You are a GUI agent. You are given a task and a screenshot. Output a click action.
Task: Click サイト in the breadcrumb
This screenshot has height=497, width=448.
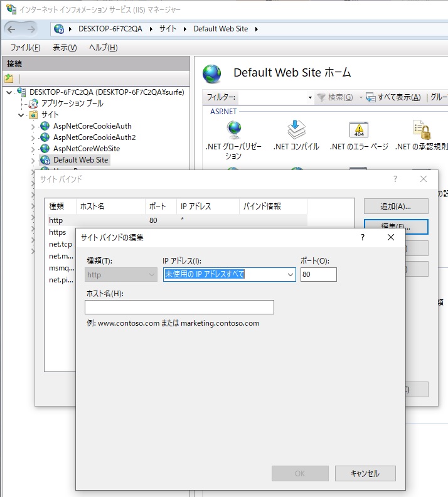pyautogui.click(x=168, y=29)
